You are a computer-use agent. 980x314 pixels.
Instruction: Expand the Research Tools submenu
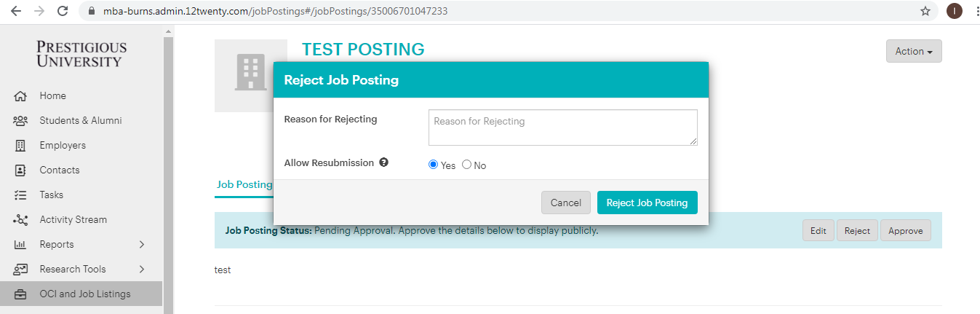[x=142, y=270]
